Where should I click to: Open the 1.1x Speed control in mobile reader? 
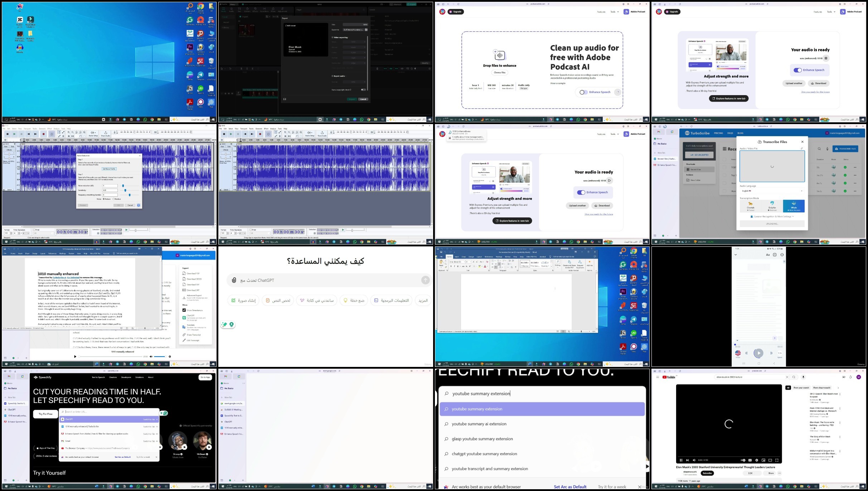tap(780, 354)
